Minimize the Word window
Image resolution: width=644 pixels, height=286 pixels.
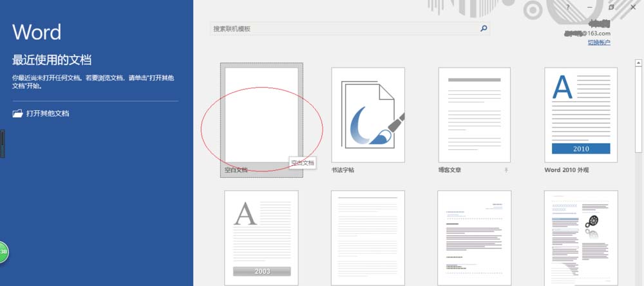point(590,7)
